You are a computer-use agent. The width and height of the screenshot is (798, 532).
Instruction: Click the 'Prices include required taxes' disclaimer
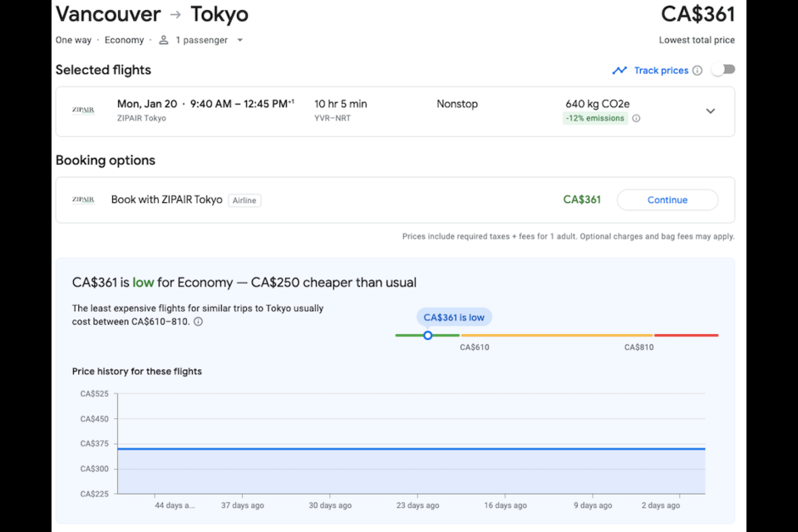569,236
